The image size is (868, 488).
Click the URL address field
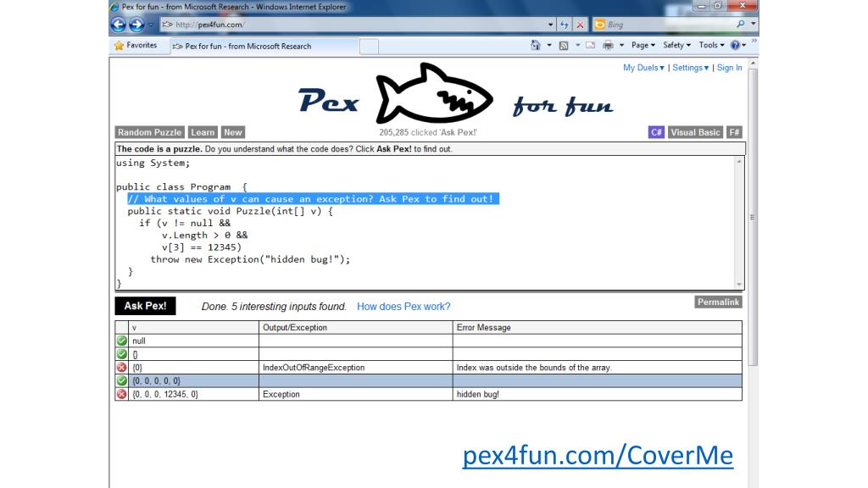click(x=354, y=25)
